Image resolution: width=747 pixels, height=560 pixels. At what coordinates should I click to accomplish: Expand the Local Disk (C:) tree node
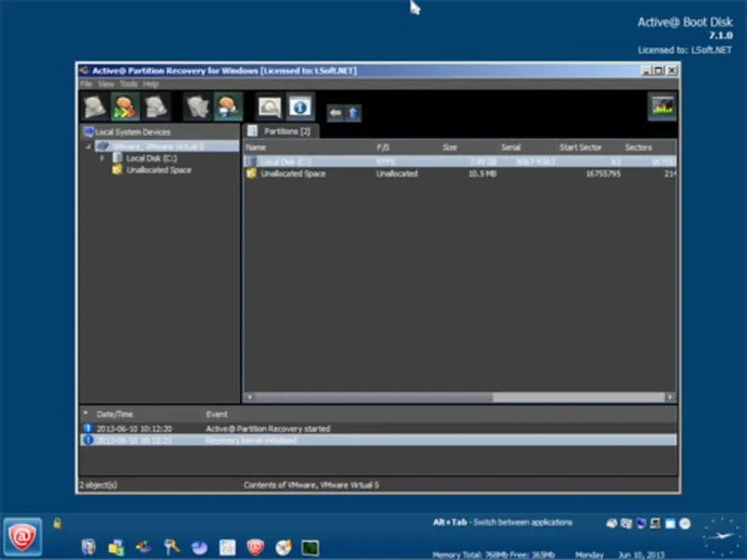pos(103,159)
